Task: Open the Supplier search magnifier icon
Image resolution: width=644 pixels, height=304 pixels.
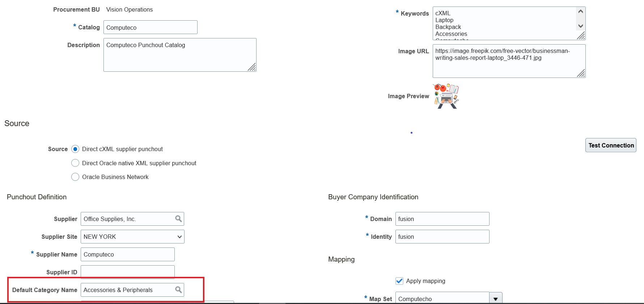Action: [178, 218]
